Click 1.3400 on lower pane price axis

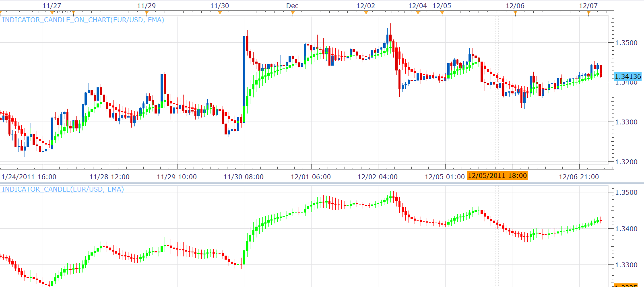click(x=627, y=229)
